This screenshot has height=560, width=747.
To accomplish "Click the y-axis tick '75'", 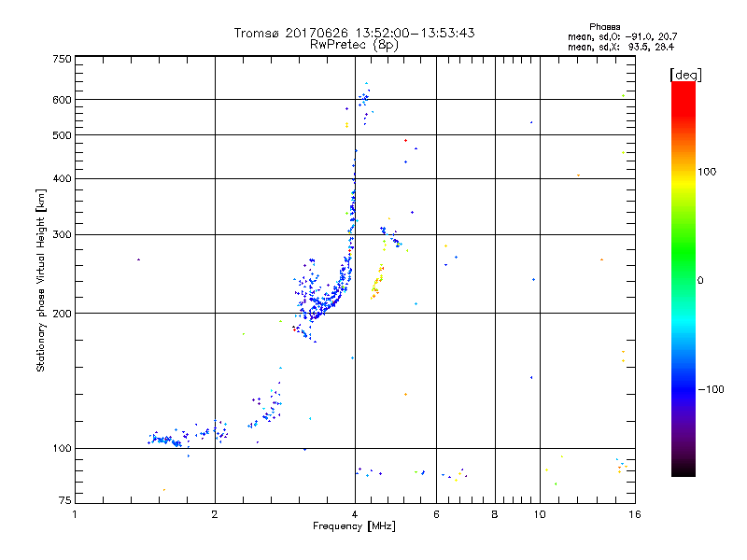I will coord(65,500).
